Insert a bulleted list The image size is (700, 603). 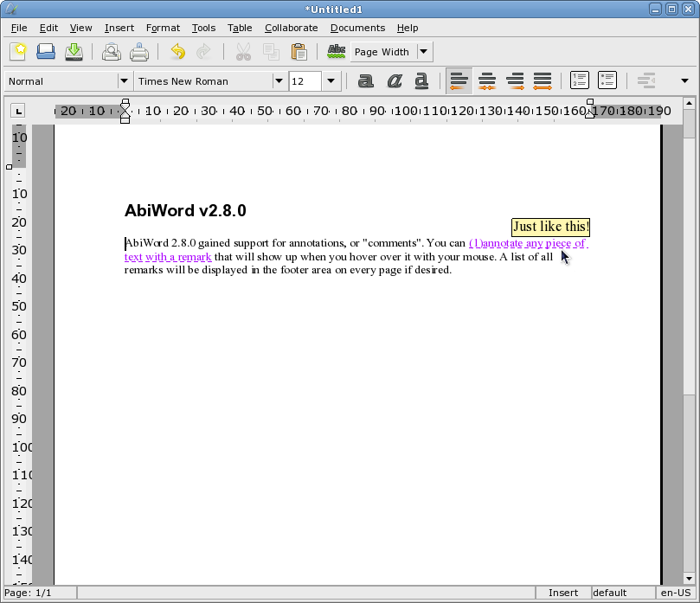coord(607,80)
